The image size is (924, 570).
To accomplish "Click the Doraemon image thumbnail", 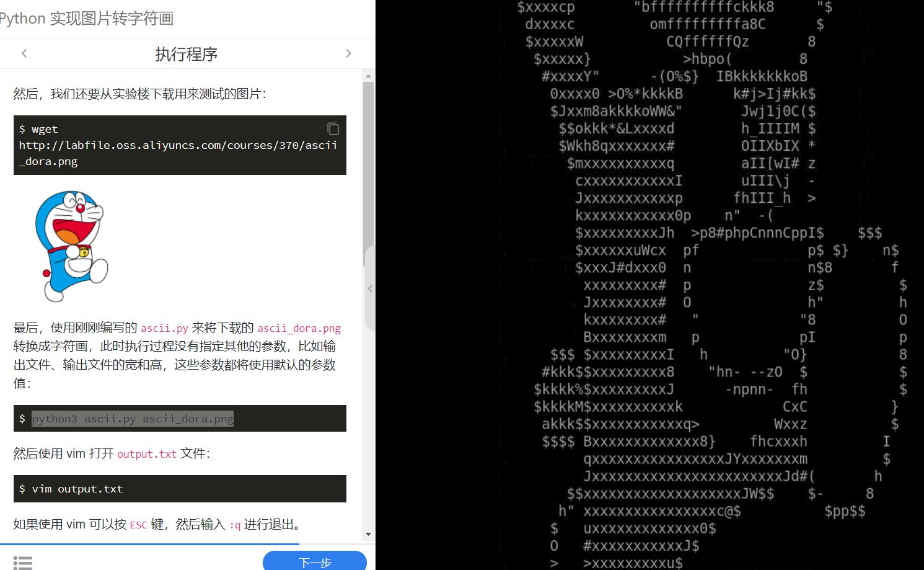I will click(x=72, y=246).
